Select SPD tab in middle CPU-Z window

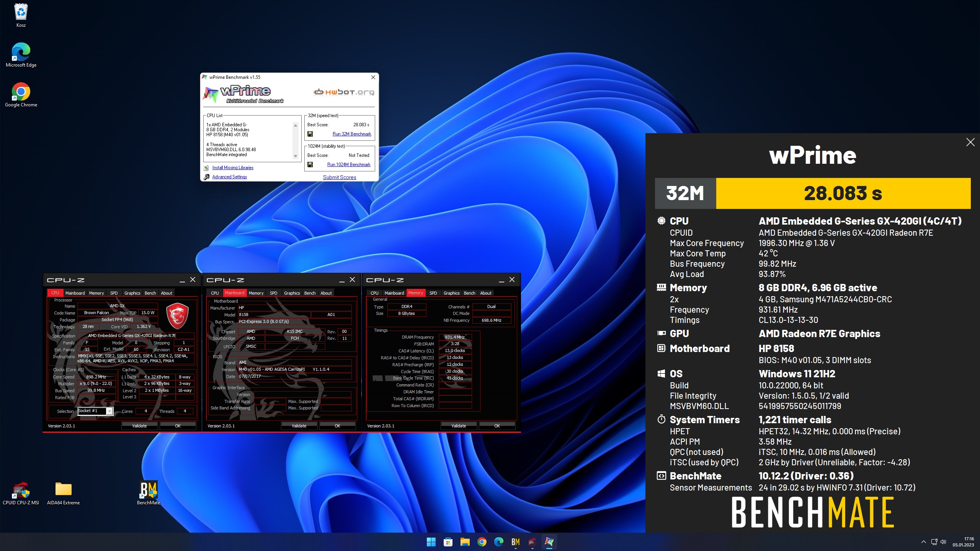tap(274, 293)
